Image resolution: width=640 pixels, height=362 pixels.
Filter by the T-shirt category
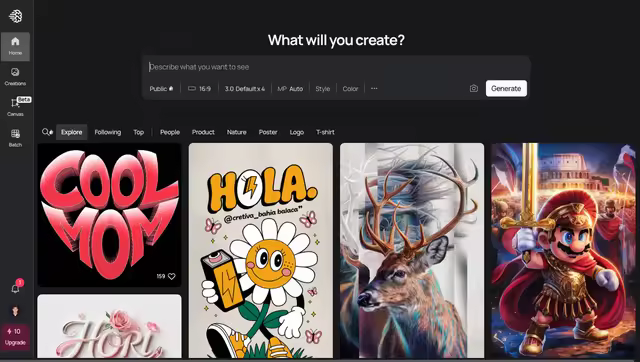[x=325, y=132]
